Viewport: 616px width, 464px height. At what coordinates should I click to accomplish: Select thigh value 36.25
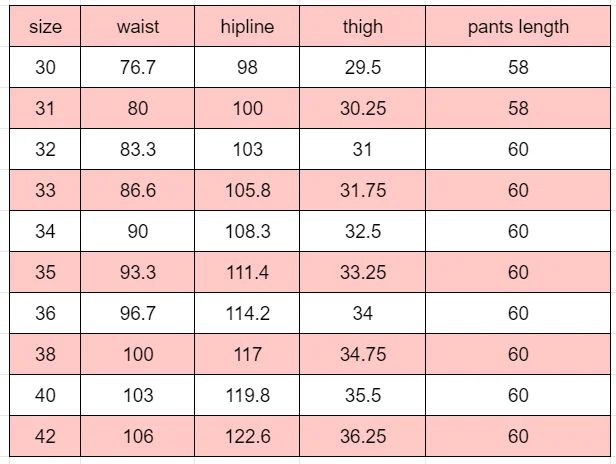pyautogui.click(x=362, y=437)
